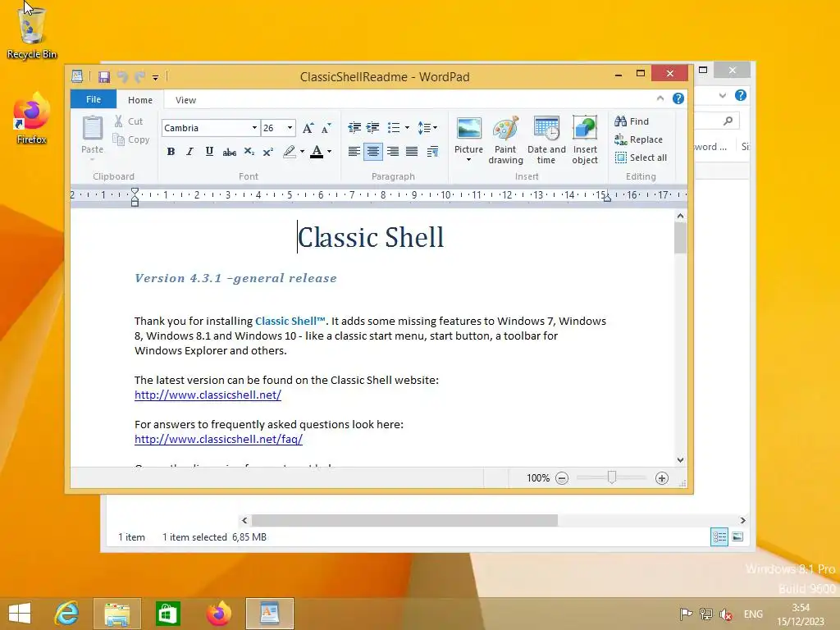Collapse the ribbon with the chevron
The width and height of the screenshot is (840, 630).
(x=660, y=98)
